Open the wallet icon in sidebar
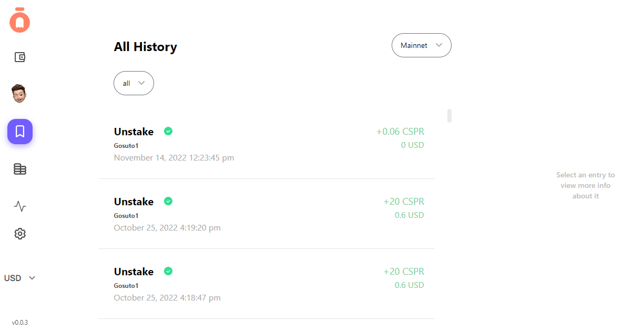 coord(20,57)
